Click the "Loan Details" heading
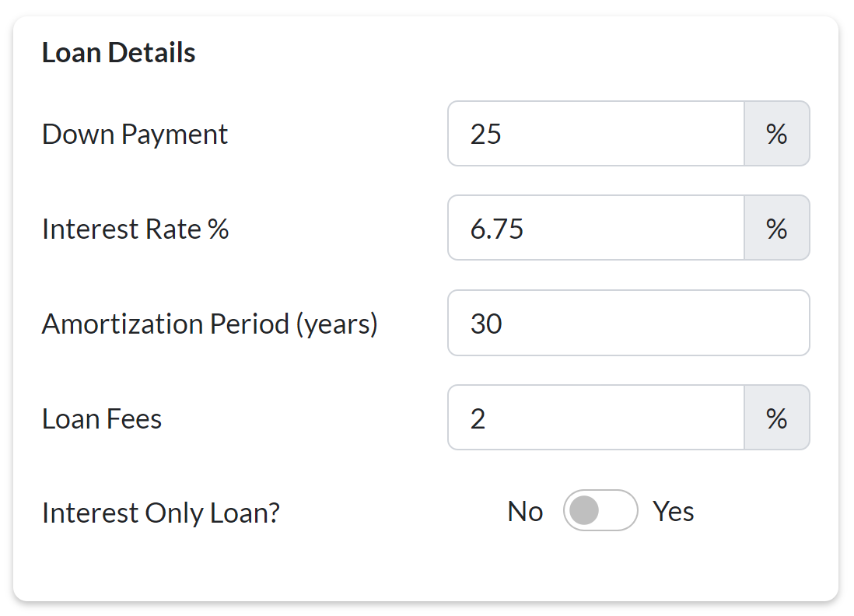The width and height of the screenshot is (854, 616). click(118, 53)
